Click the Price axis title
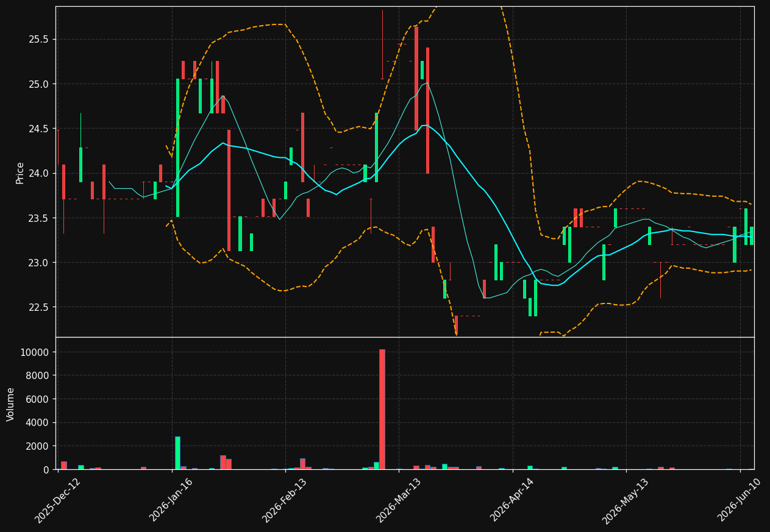 pos(20,172)
